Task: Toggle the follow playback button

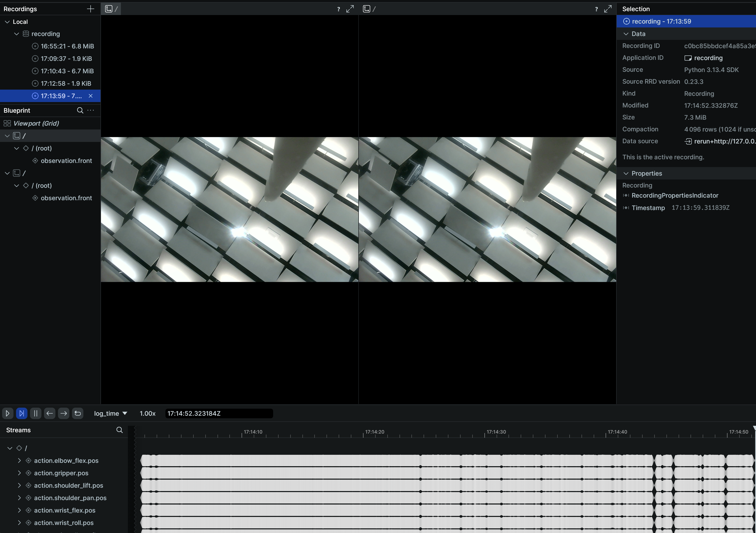Action: [x=21, y=413]
